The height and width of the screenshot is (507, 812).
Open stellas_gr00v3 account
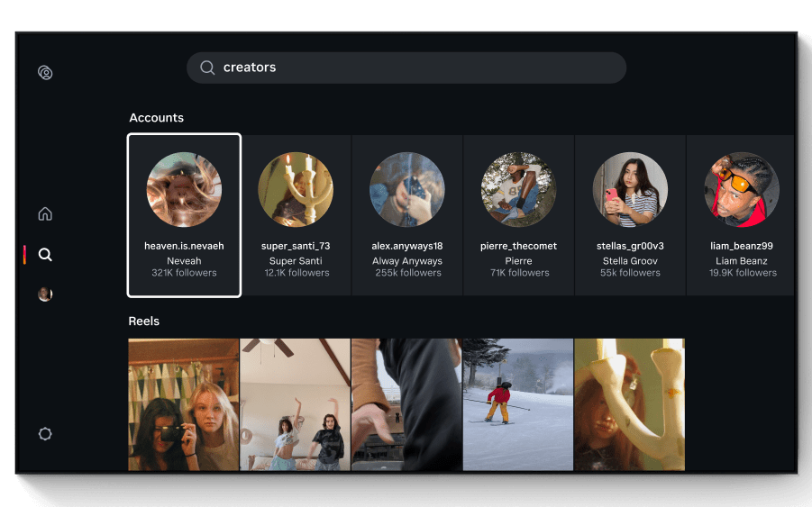click(630, 215)
